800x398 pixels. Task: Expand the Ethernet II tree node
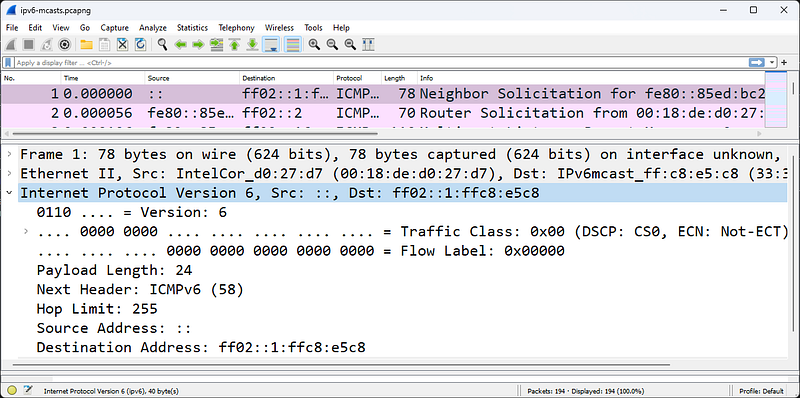[x=9, y=173]
